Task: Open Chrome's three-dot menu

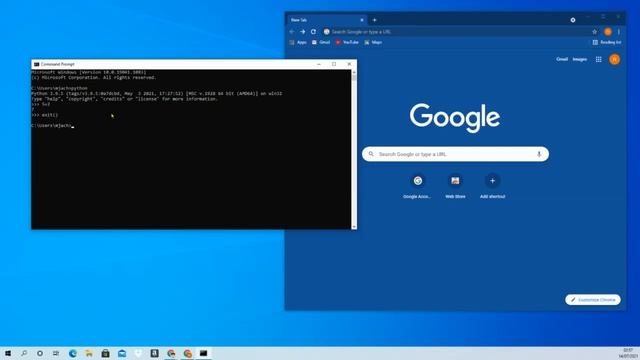Action: click(619, 31)
